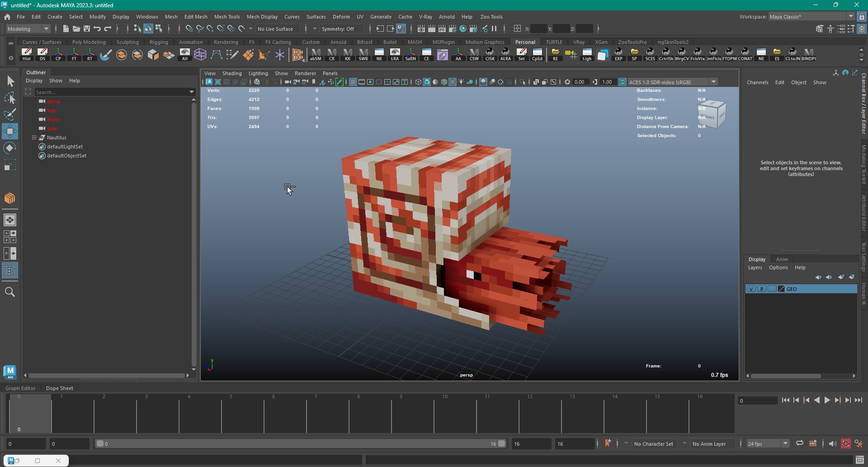Click the CpEd component editor shelf icon

[x=537, y=54]
